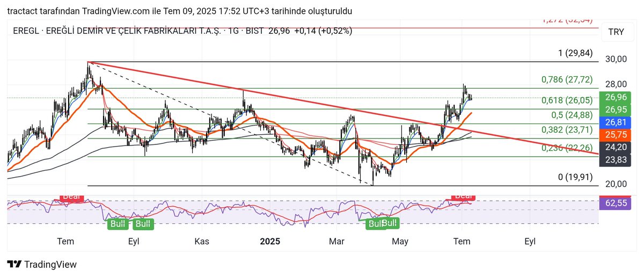
Task: Click the red Bear label beside 62,55 tag
Action: point(463,196)
